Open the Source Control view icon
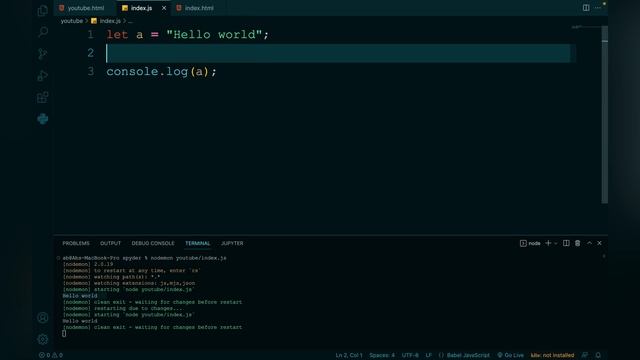Image resolution: width=640 pixels, height=360 pixels. pos(42,53)
